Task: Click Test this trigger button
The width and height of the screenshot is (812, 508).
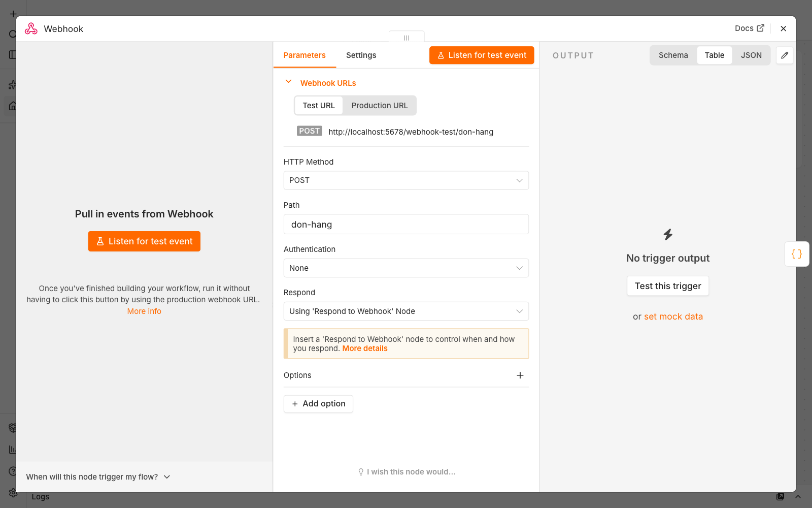Action: (x=668, y=286)
